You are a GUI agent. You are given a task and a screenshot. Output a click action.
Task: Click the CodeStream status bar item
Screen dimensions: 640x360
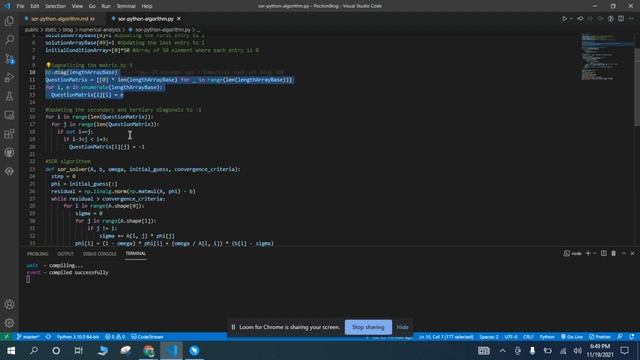(147, 337)
